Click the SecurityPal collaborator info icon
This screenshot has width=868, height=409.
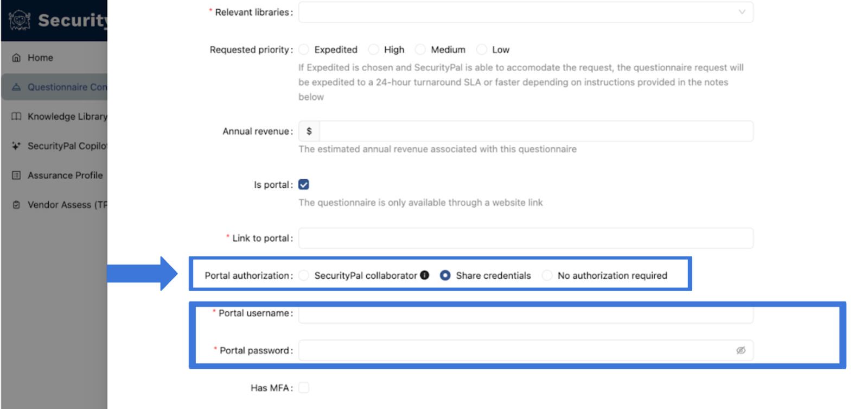click(x=425, y=275)
